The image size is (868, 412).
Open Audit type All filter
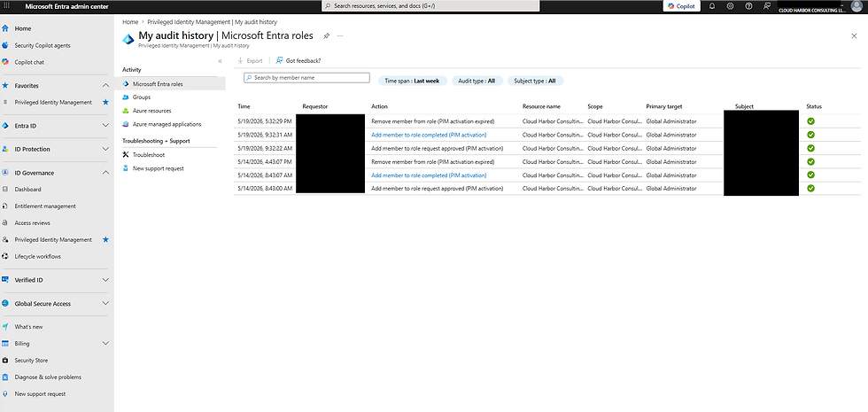[x=477, y=81]
